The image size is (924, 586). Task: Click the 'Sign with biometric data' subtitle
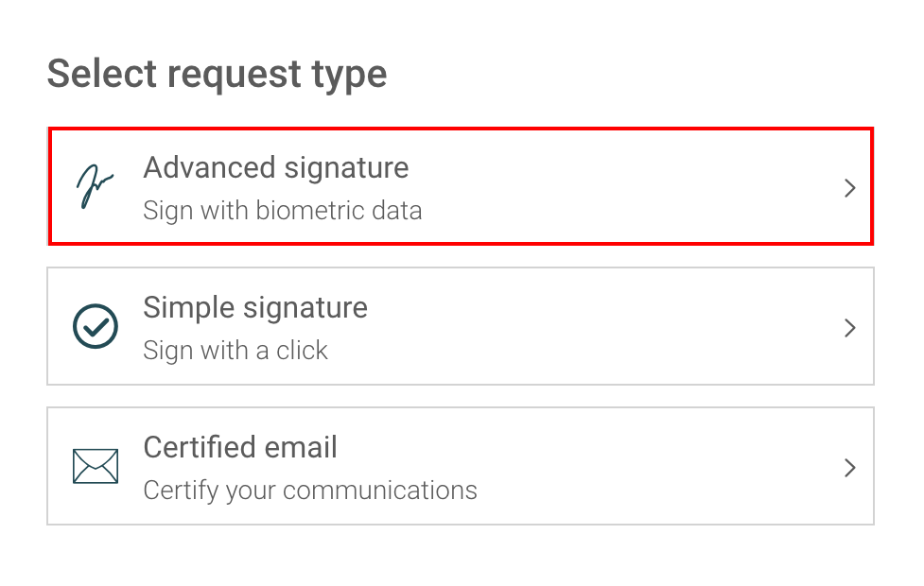click(282, 211)
